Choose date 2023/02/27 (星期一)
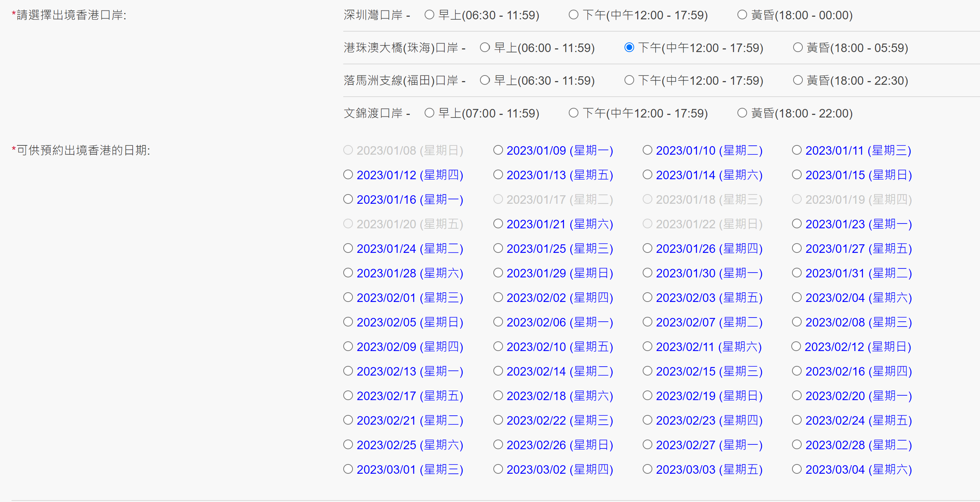 pos(647,445)
